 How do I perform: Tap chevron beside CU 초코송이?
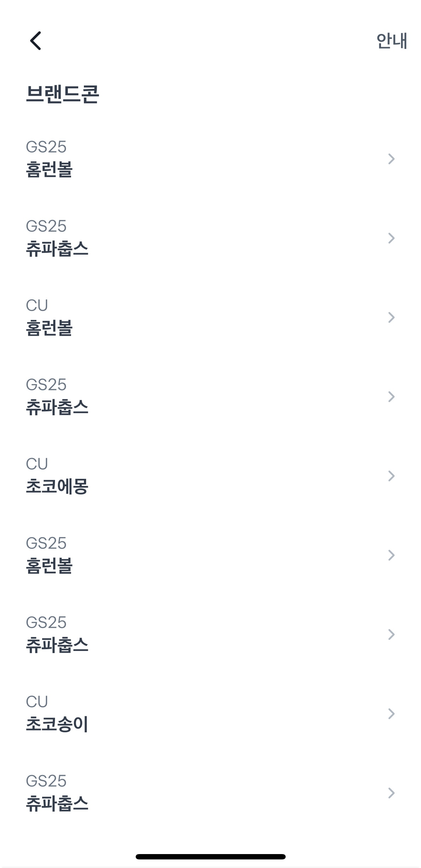(x=391, y=714)
